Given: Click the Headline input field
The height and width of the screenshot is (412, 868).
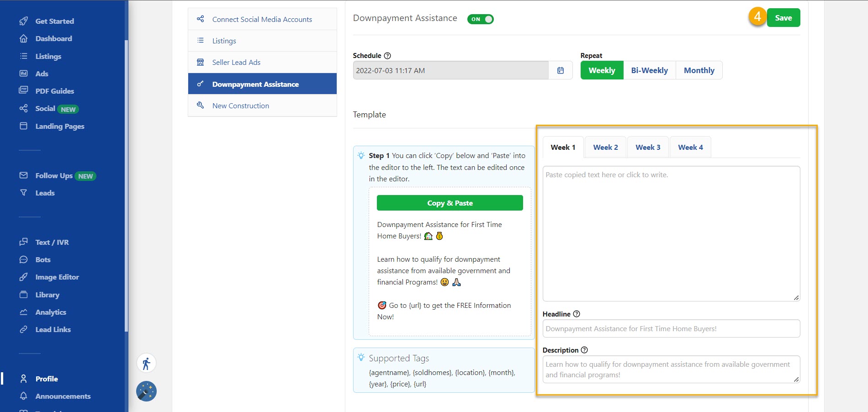Looking at the screenshot, I should point(671,329).
